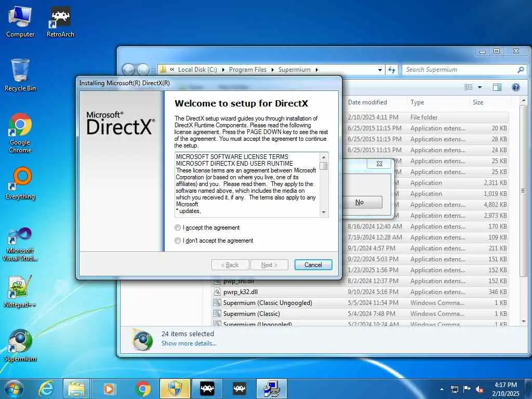Click the Explorer back navigation button
The height and width of the screenshot is (399, 532).
[x=129, y=70]
